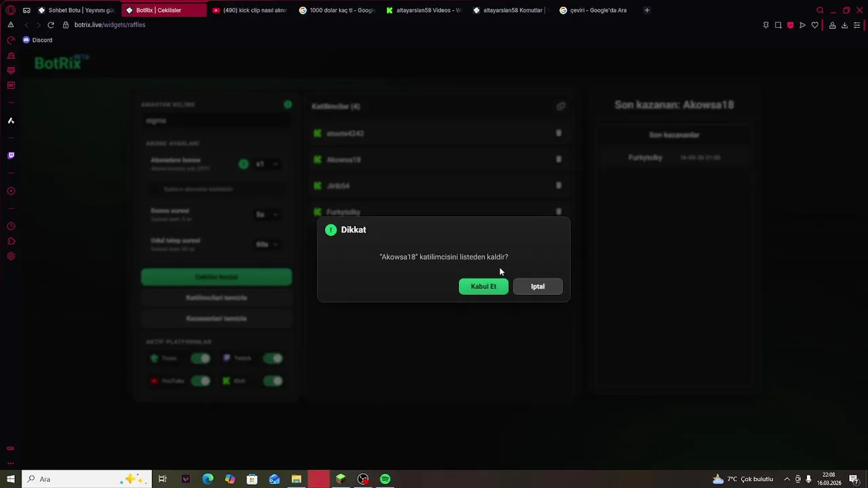The height and width of the screenshot is (488, 868).
Task: Toggle the Trovo platform switch
Action: [200, 358]
